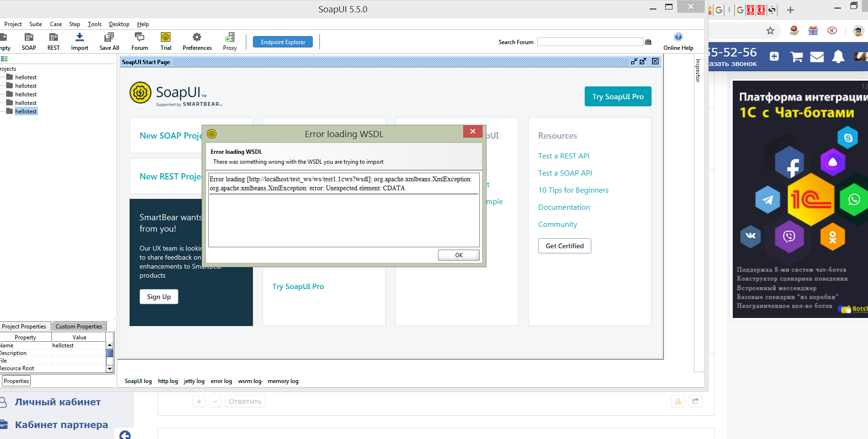This screenshot has height=439, width=868.
Task: Click the binoculars forum search icon
Action: 648,42
